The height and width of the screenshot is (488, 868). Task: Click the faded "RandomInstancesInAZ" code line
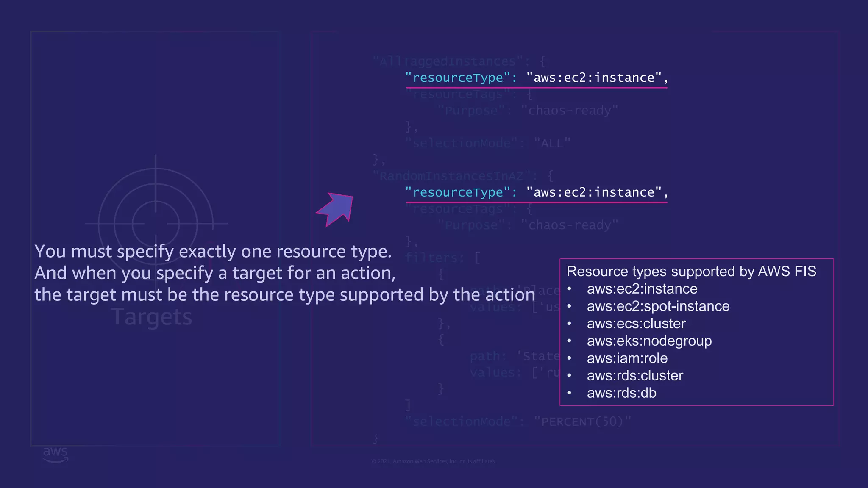click(463, 176)
